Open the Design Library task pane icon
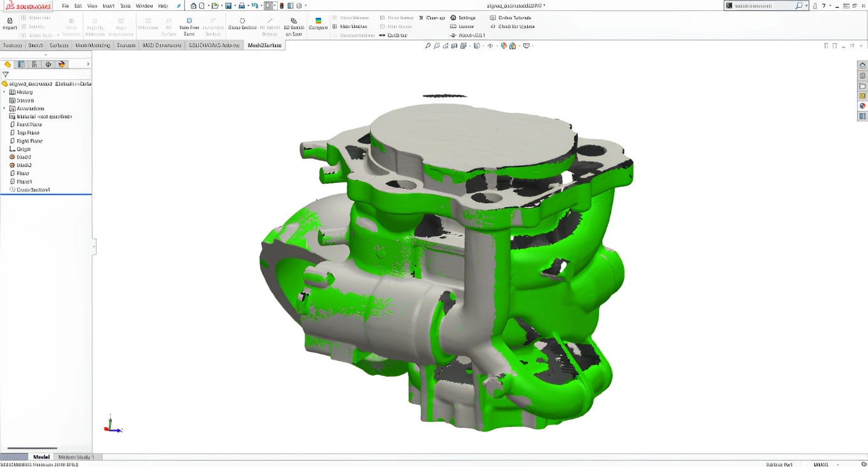 point(862,76)
